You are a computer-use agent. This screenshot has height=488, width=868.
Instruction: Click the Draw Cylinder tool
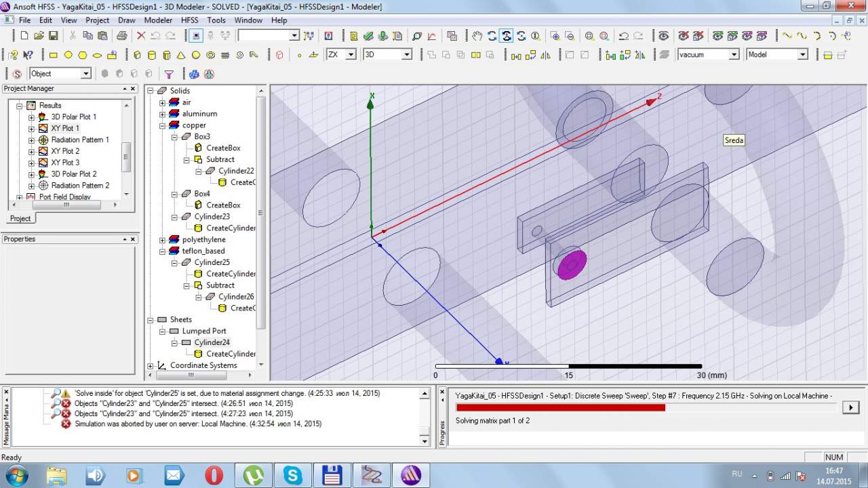tap(152, 55)
